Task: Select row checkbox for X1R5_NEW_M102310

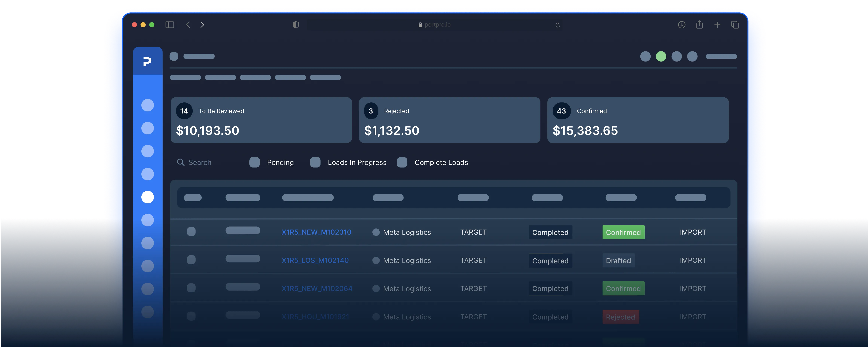Action: pyautogui.click(x=191, y=231)
